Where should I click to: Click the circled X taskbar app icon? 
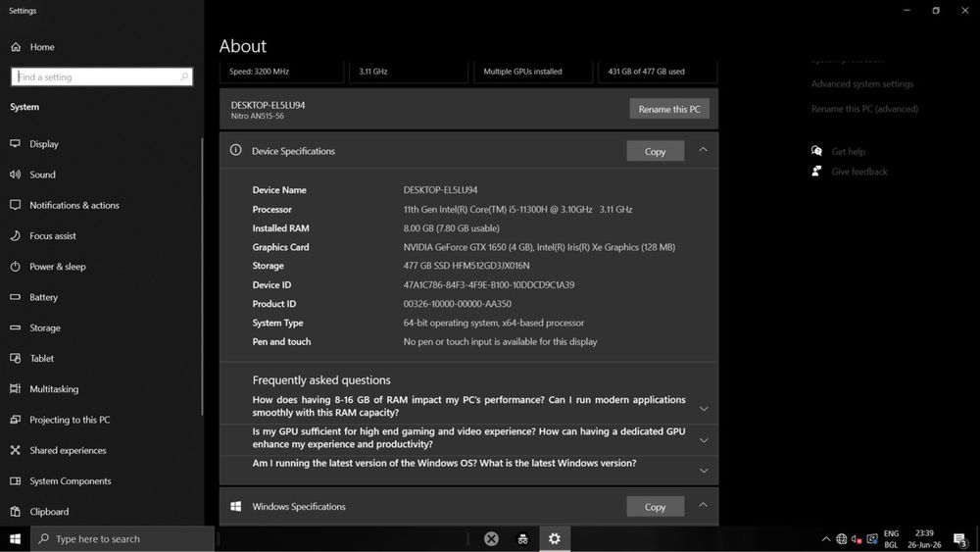[x=491, y=538]
